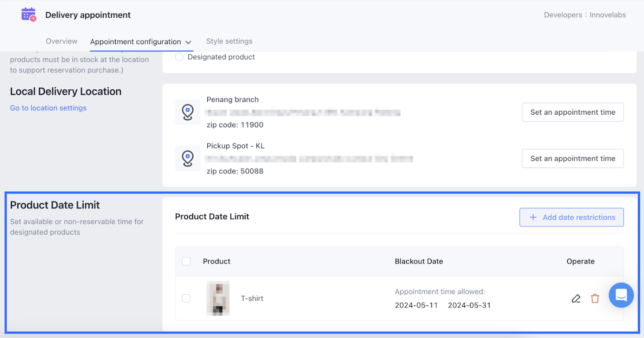Viewport: 644px width, 338px height.
Task: Click the T-shirt product name
Action: click(x=252, y=299)
